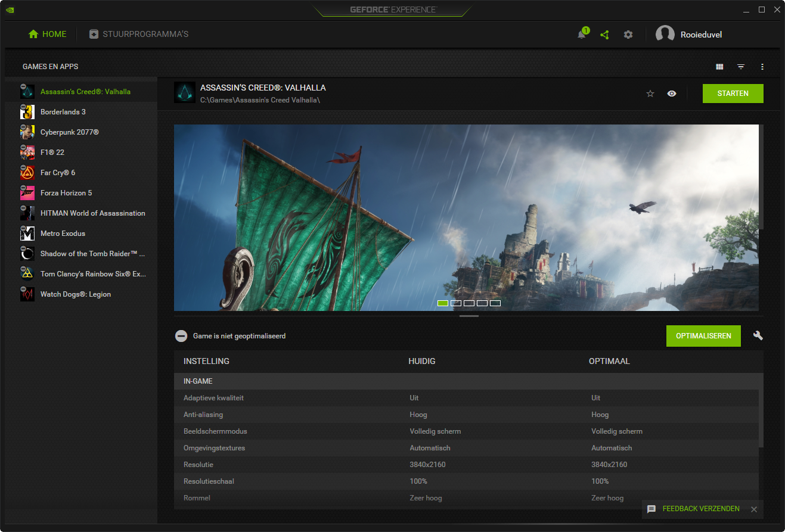Click the not-optimized minus status icon
The height and width of the screenshot is (532, 785).
[x=181, y=336]
